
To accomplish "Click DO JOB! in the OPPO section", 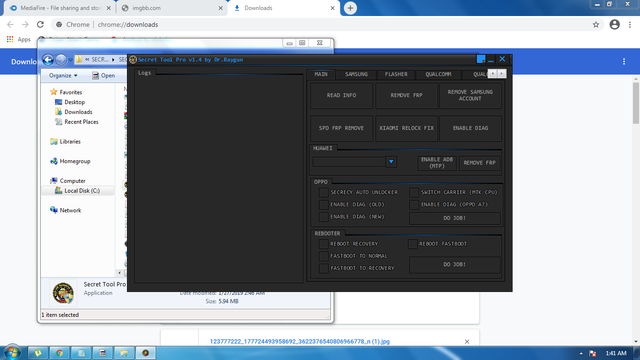I will [454, 218].
